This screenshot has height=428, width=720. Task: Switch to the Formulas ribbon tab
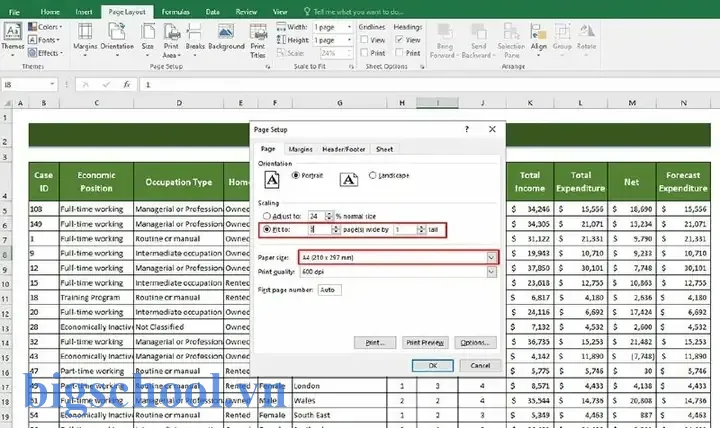(x=175, y=12)
